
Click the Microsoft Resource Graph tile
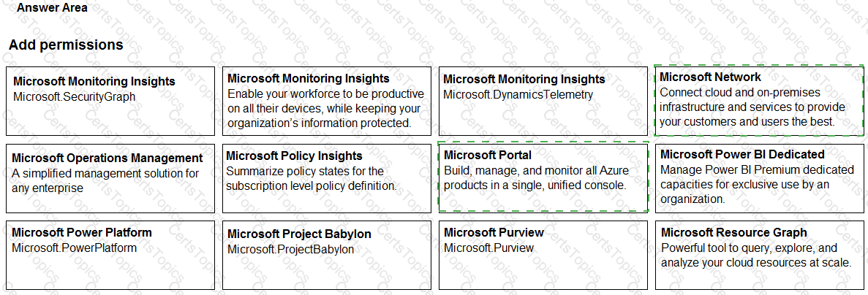click(x=760, y=256)
